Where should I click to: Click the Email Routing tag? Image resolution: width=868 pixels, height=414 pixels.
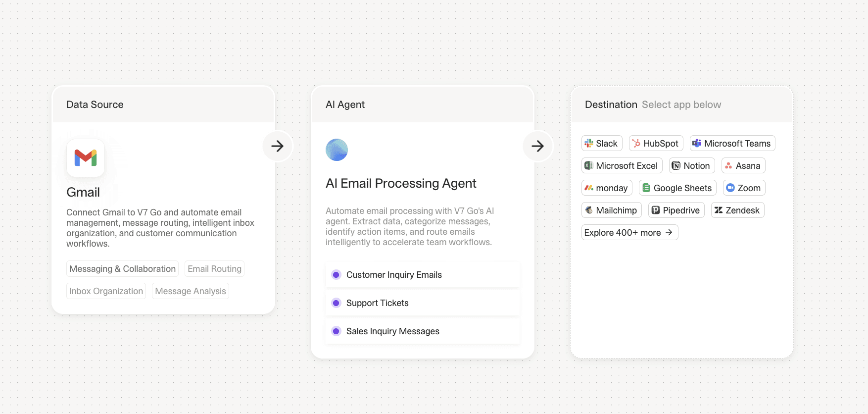coord(214,268)
